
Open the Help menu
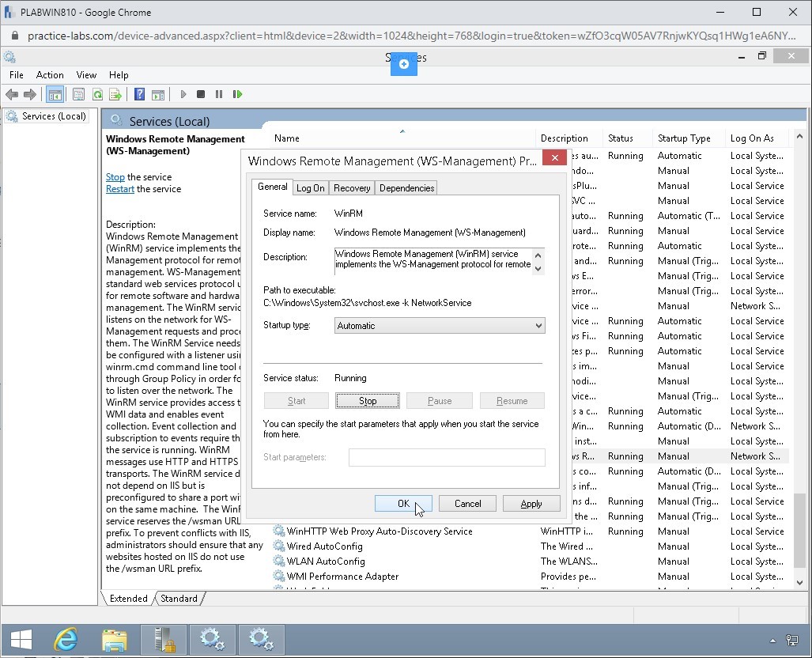click(119, 75)
